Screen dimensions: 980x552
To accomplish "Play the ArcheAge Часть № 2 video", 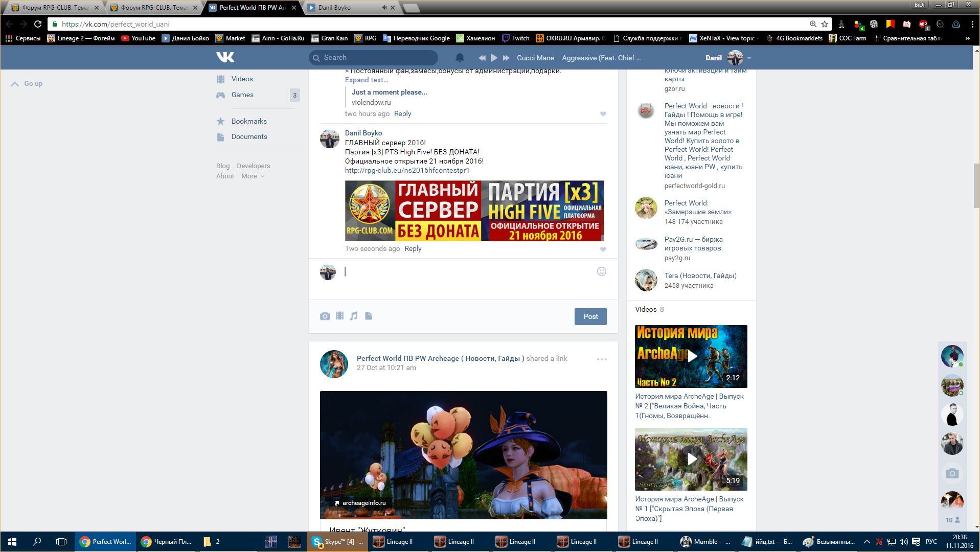I will point(691,356).
